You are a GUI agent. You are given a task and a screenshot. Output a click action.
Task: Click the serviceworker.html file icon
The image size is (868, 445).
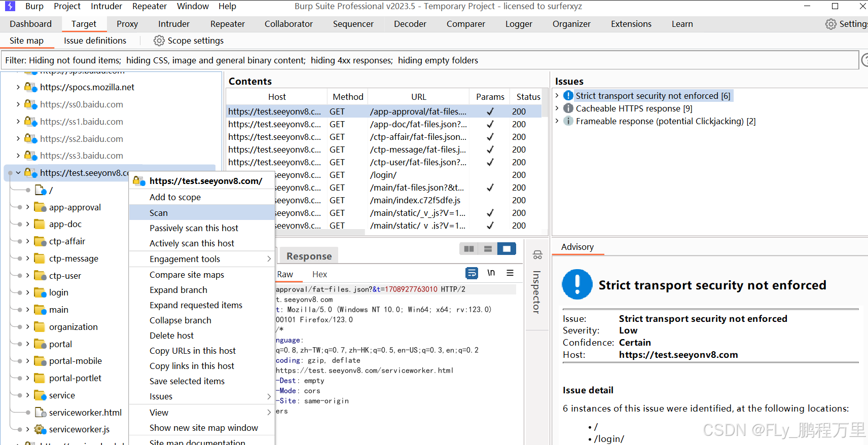point(40,412)
